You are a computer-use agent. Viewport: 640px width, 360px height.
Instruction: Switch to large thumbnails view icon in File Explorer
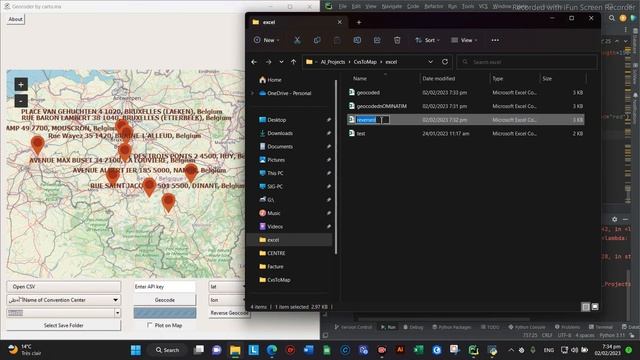[x=595, y=307]
